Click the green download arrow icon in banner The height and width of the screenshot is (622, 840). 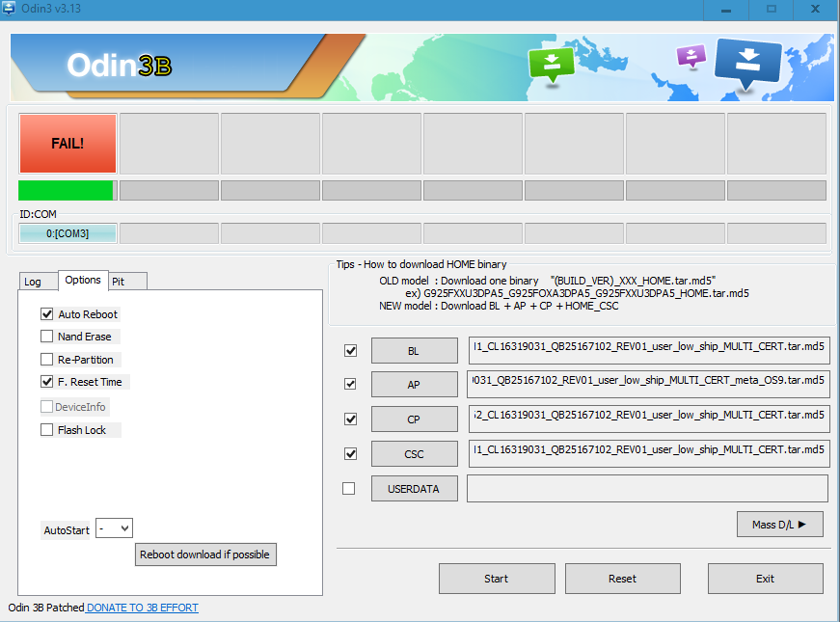pyautogui.click(x=550, y=63)
